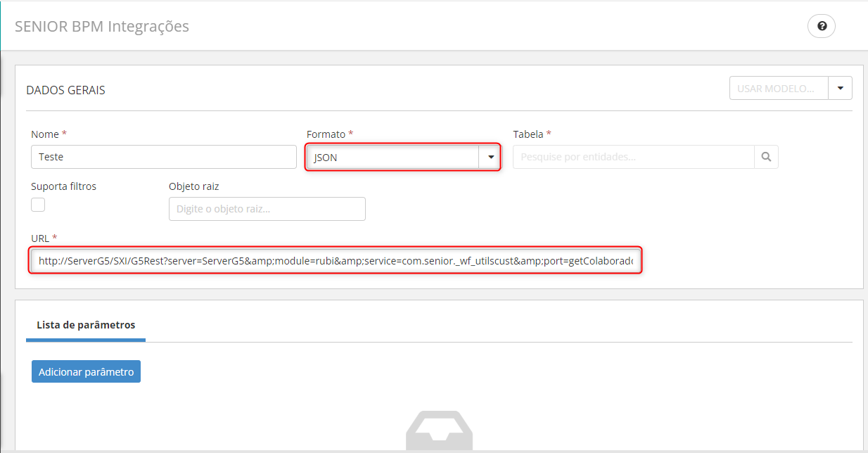This screenshot has width=868, height=453.
Task: Open the Usar Modelo dropdown arrow
Action: [840, 89]
